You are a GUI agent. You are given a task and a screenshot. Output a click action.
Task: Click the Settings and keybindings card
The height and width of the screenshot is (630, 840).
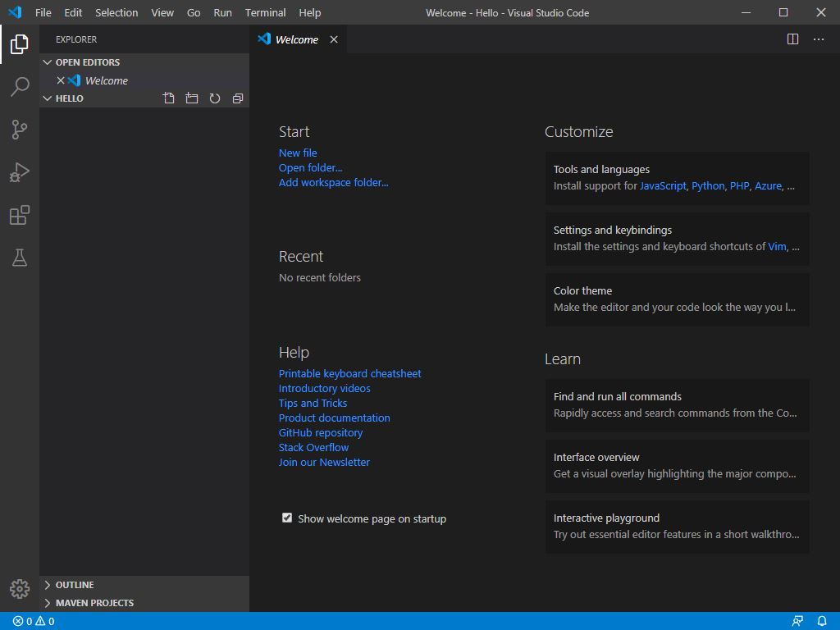(677, 239)
